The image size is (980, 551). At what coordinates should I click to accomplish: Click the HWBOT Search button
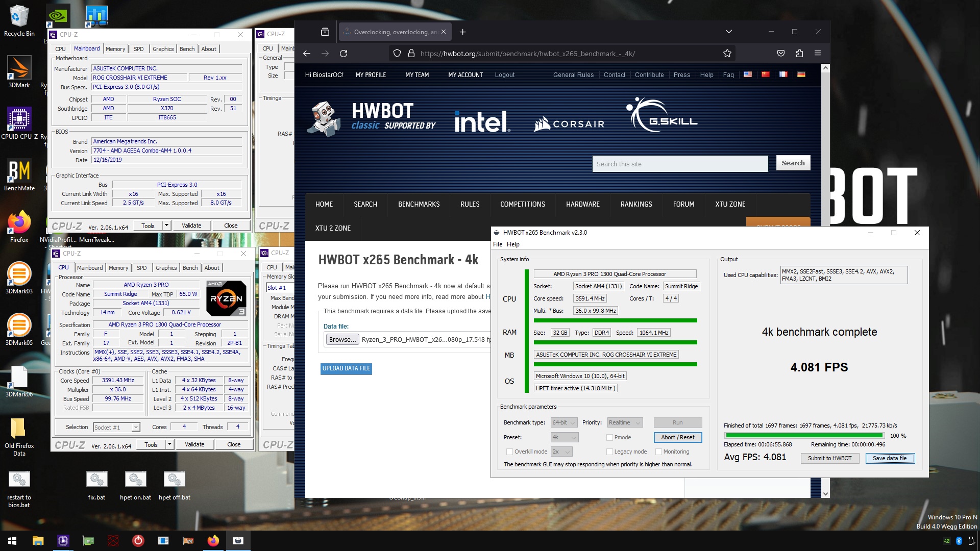point(793,163)
